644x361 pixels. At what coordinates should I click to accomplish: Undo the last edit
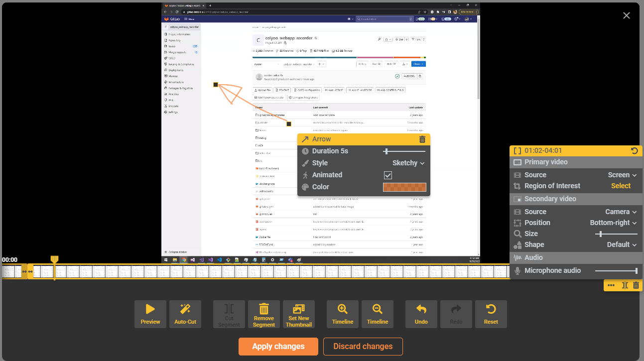click(421, 314)
